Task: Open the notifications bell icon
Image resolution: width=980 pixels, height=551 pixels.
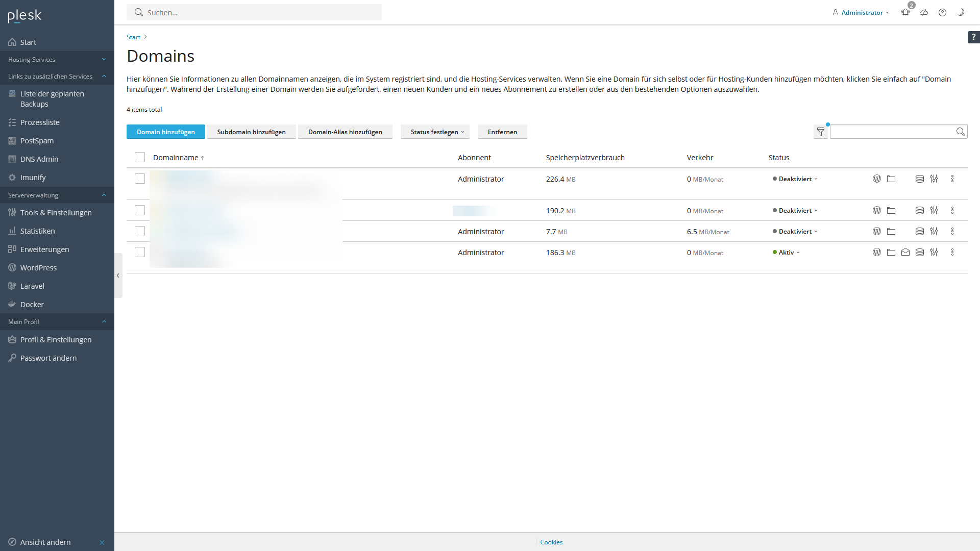Action: 905,12
